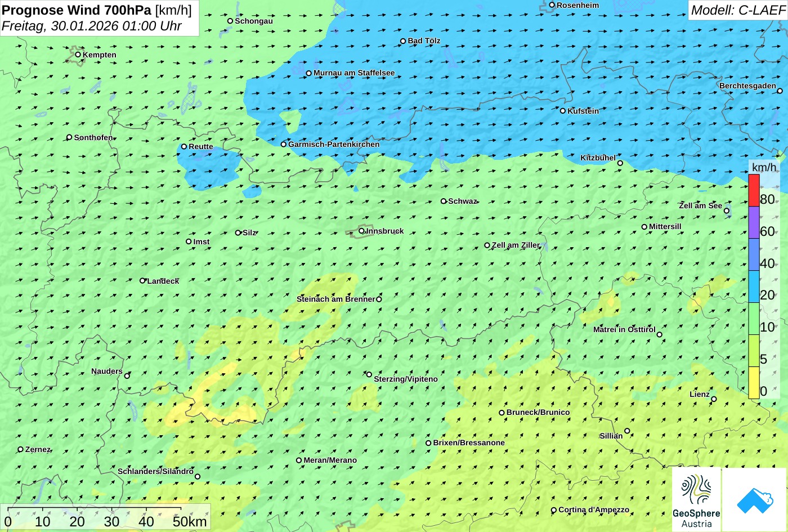Click the 'Sillian' town label
This screenshot has height=532, width=788.
pyautogui.click(x=611, y=436)
